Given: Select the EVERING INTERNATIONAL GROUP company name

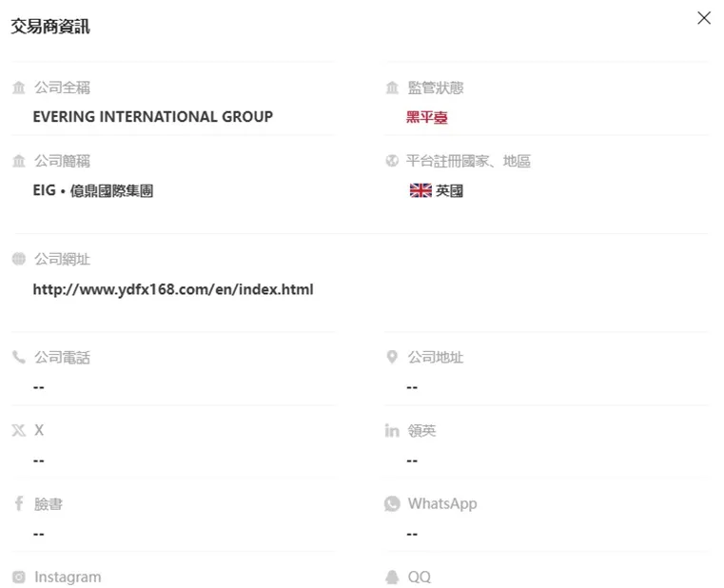Looking at the screenshot, I should click(x=153, y=116).
